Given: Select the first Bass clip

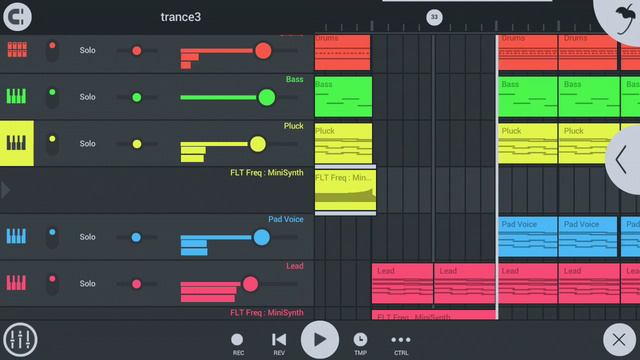Looking at the screenshot, I should point(343,97).
